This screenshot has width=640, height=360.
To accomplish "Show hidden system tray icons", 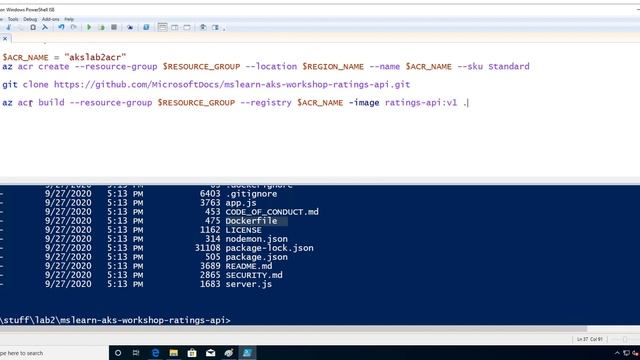I will [617, 353].
